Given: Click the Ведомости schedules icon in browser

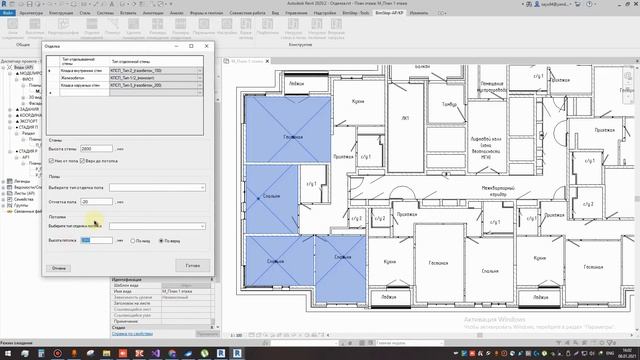Looking at the screenshot, I should (x=10, y=187).
